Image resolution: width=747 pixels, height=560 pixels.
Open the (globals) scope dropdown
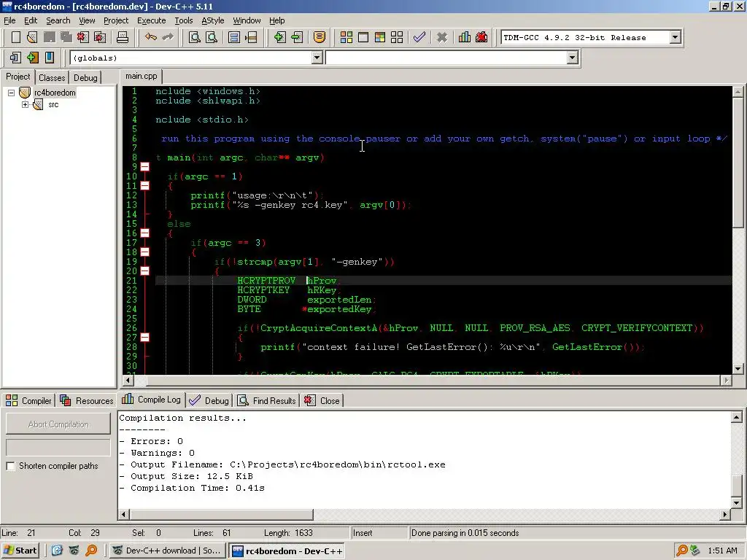(x=317, y=58)
